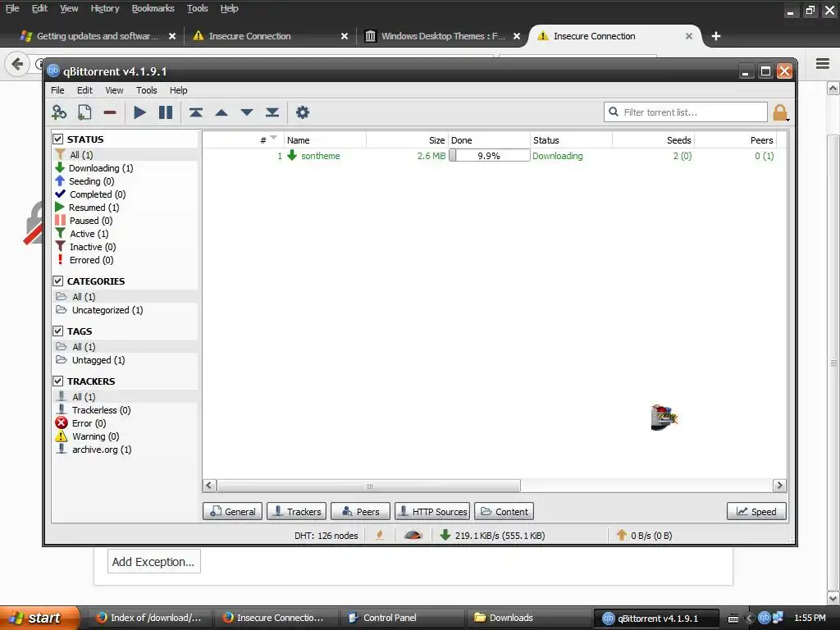The width and height of the screenshot is (840, 630).
Task: Open the qBittorrent File menu
Action: tap(57, 90)
